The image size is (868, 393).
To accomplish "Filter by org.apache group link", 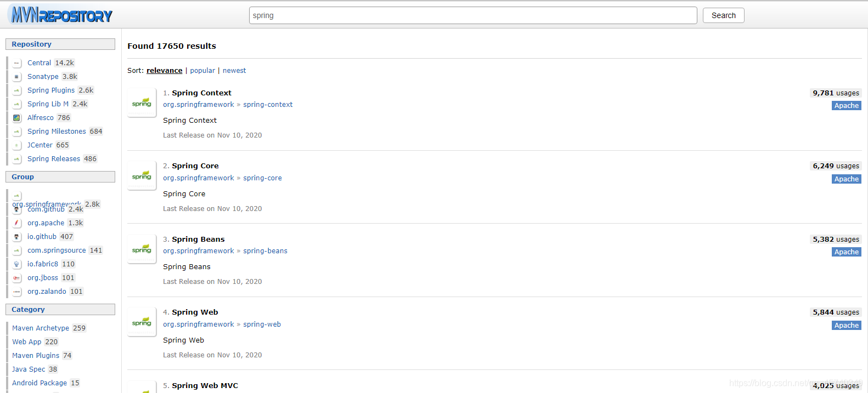I will pyautogui.click(x=46, y=223).
